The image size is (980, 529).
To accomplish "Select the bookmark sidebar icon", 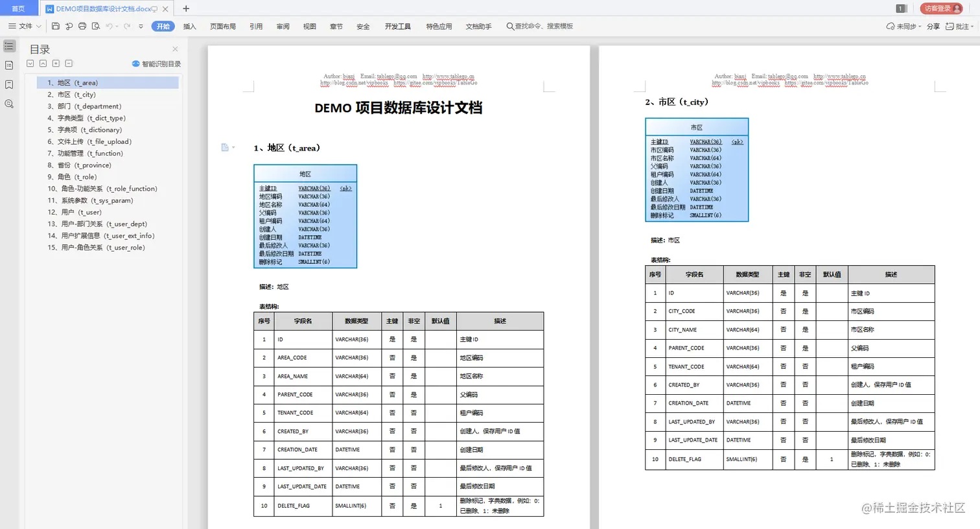I will point(9,85).
